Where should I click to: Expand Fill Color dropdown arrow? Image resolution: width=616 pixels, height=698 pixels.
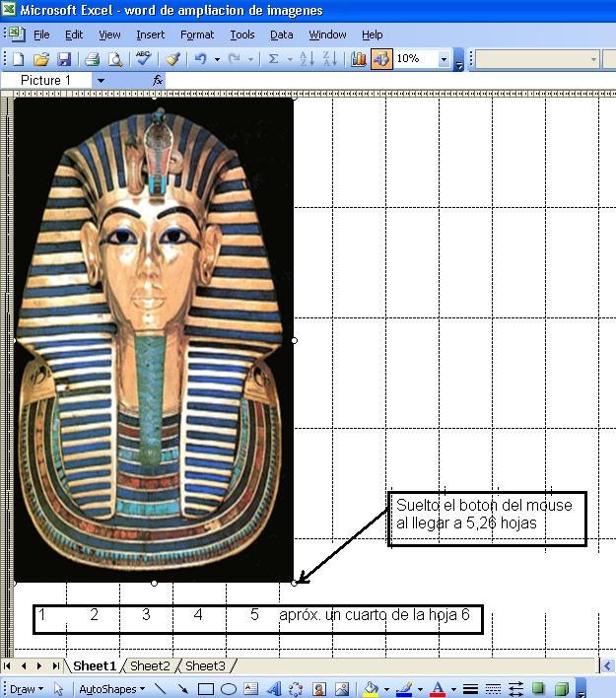(386, 689)
